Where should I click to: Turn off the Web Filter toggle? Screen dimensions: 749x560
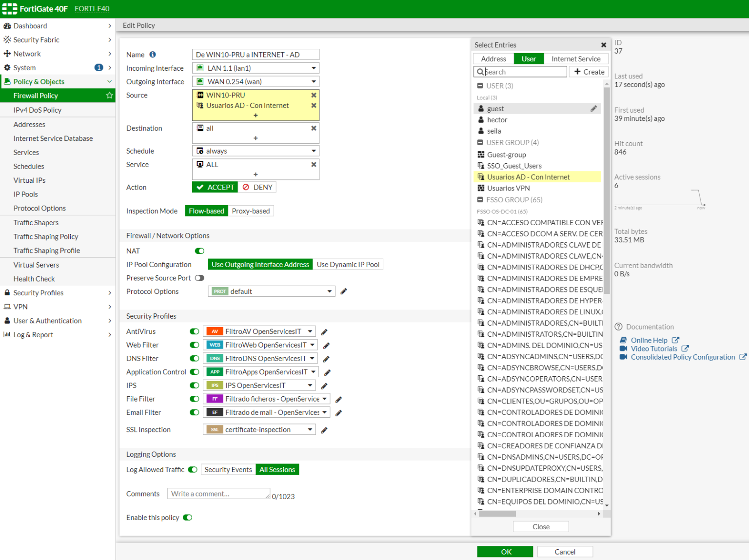195,345
